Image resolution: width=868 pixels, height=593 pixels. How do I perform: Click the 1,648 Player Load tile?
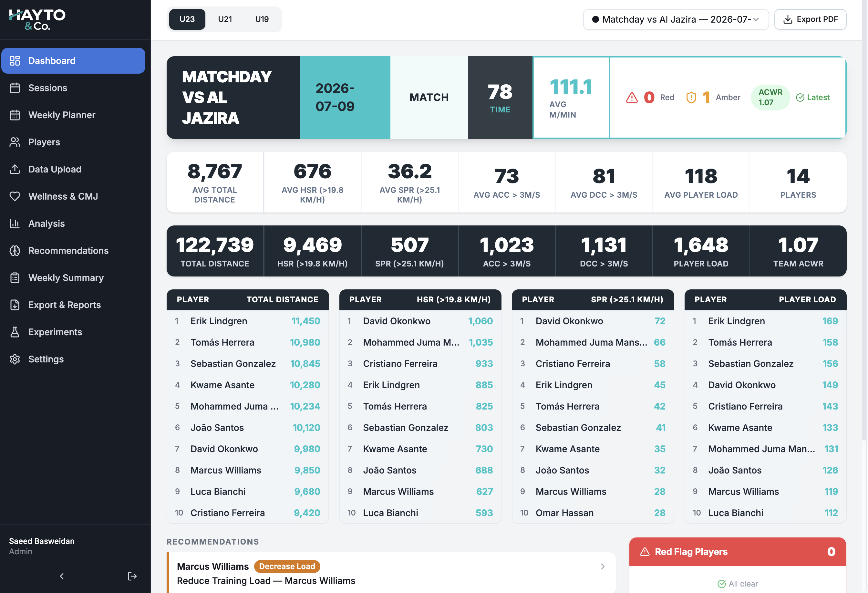(701, 251)
